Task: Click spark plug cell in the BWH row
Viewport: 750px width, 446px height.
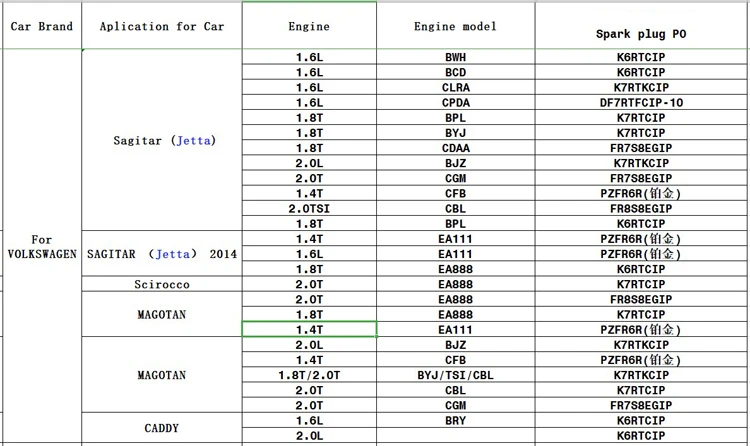Action: click(x=641, y=57)
